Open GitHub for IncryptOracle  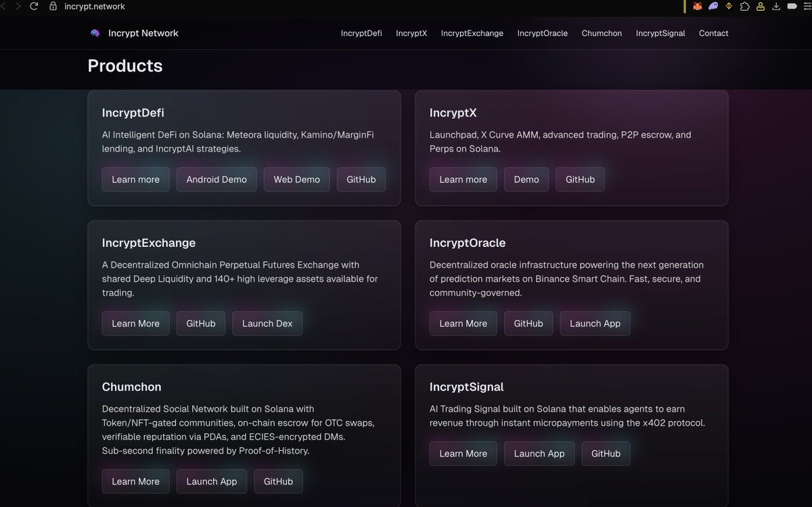(x=528, y=324)
